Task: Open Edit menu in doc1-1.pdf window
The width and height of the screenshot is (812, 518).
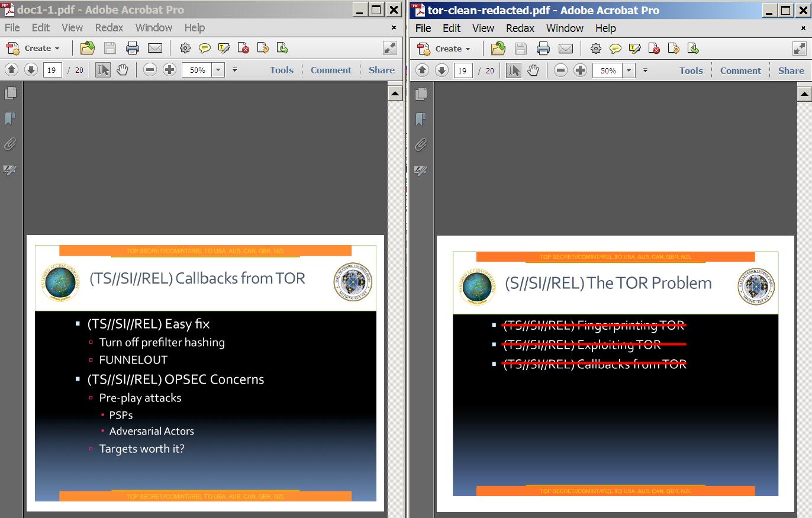Action: (41, 27)
